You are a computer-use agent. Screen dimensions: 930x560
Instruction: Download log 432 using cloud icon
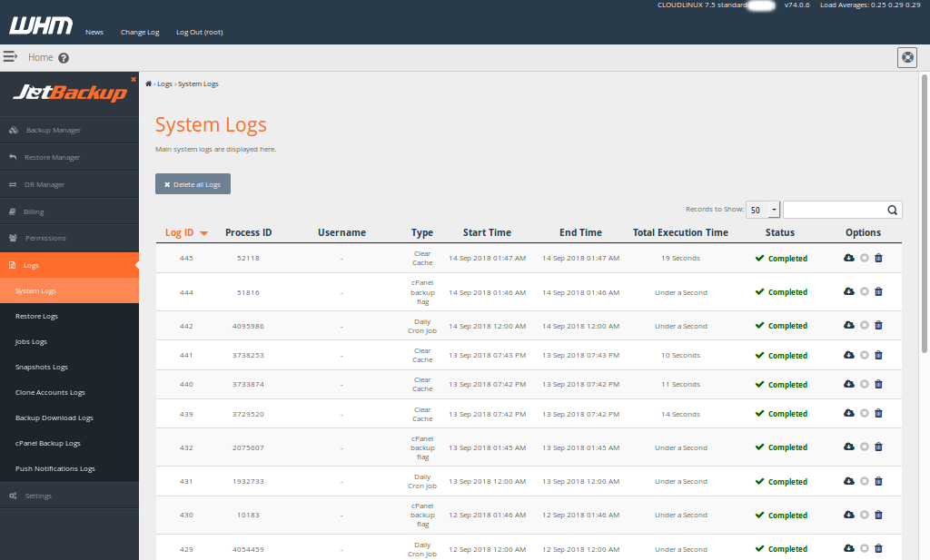click(849, 447)
